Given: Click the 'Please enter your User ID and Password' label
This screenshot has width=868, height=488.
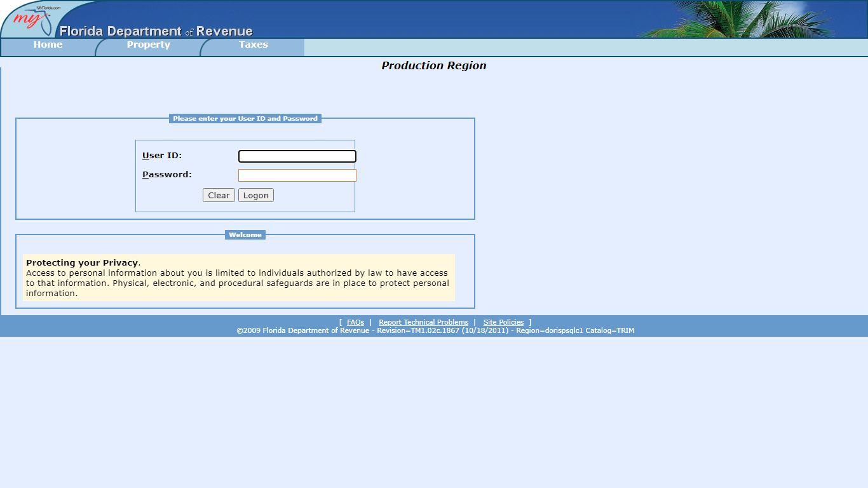Looking at the screenshot, I should point(245,118).
